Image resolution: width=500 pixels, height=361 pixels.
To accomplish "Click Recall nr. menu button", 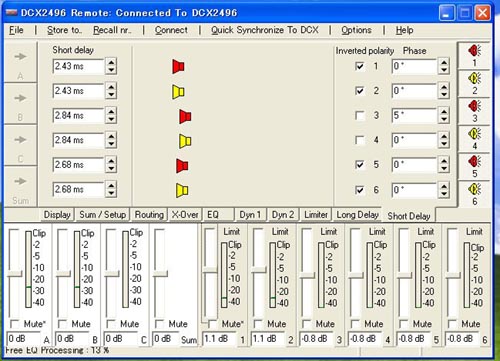I will (x=112, y=30).
